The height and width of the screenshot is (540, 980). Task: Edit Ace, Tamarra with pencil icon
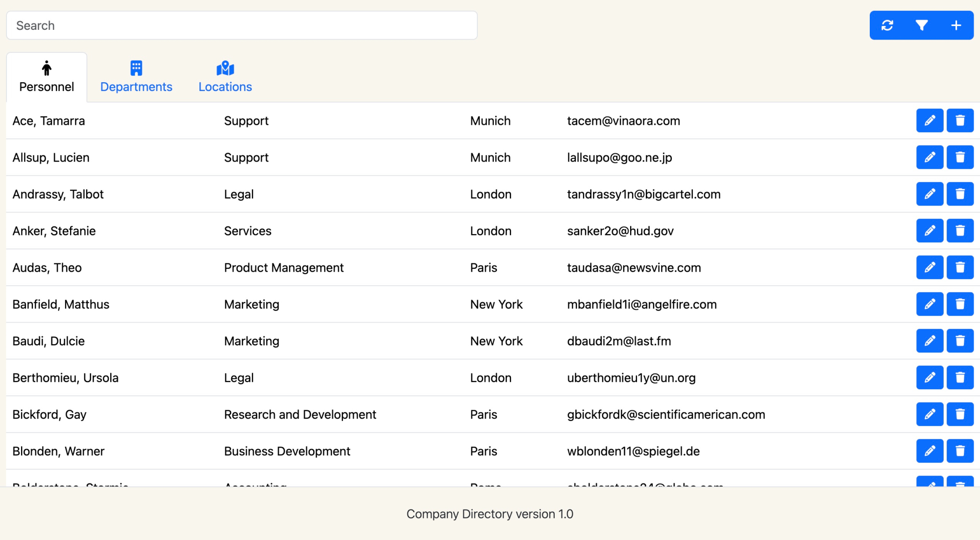tap(930, 120)
